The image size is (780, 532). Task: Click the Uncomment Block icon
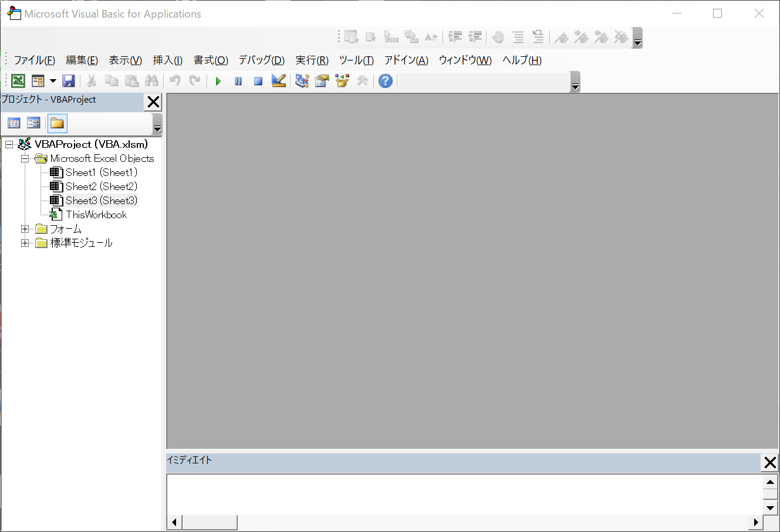tap(538, 37)
